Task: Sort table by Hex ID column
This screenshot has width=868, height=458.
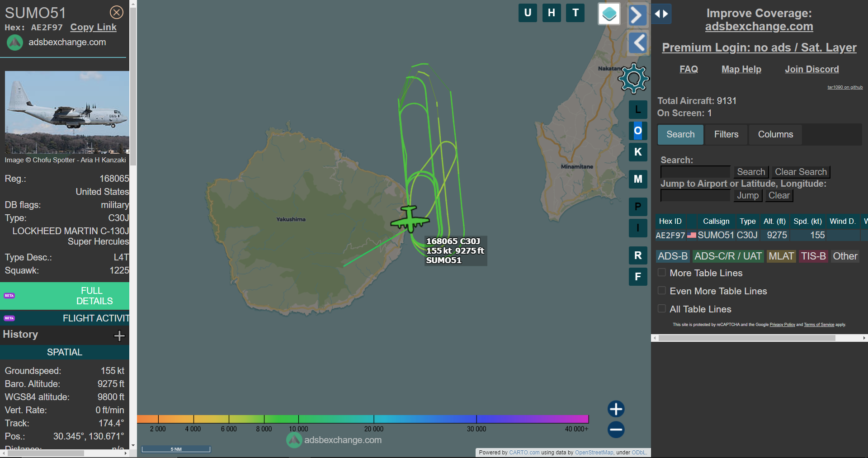Action: tap(670, 221)
